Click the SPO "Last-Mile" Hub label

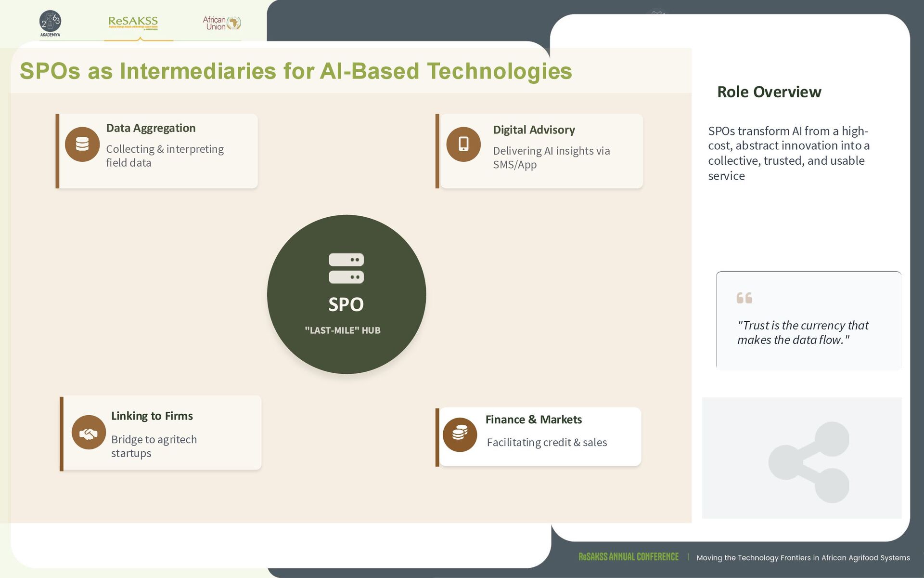tap(343, 330)
